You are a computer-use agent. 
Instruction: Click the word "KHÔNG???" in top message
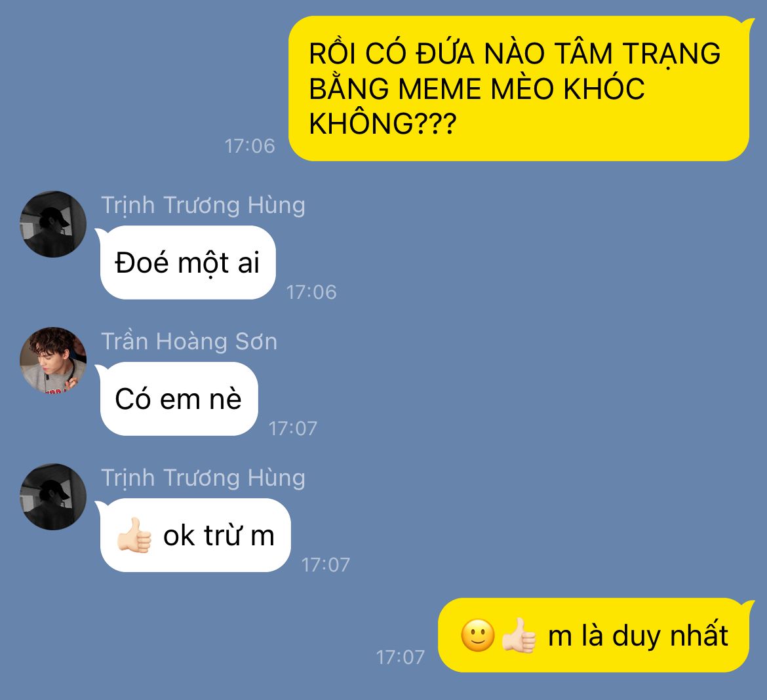[383, 124]
